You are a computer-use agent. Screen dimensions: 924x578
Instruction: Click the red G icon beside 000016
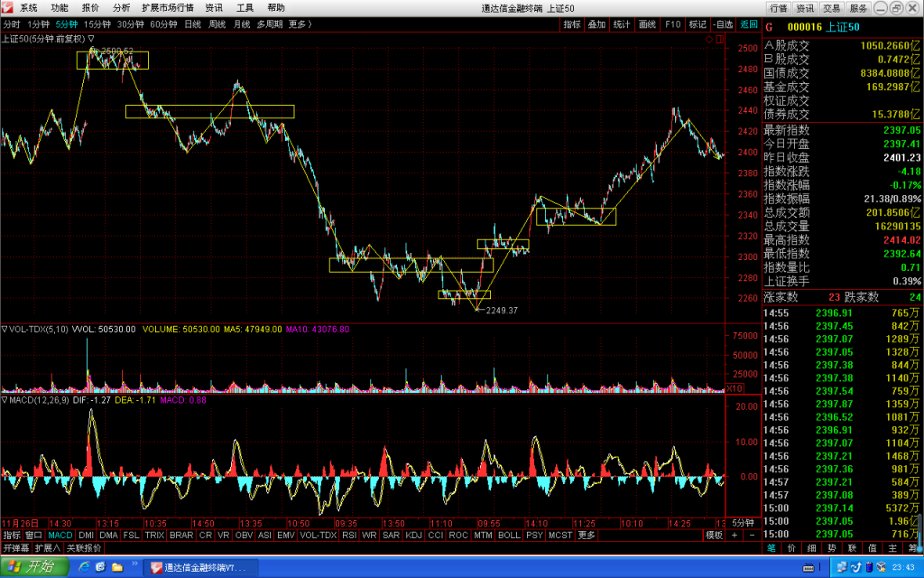coord(769,27)
